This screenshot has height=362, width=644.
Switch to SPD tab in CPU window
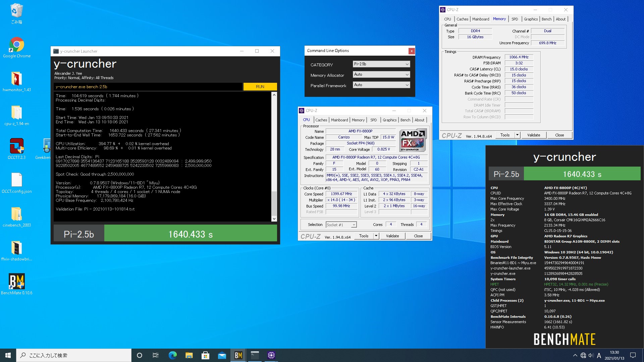[x=374, y=120]
